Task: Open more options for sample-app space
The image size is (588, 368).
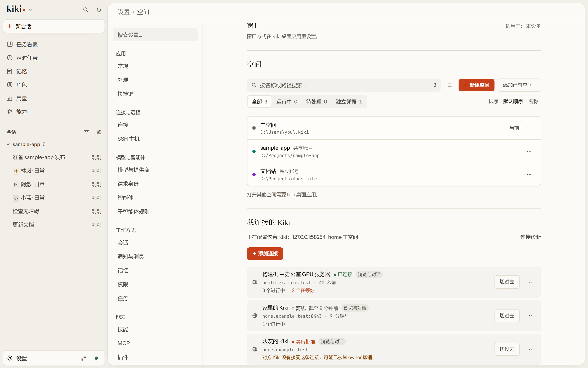Action: click(x=529, y=151)
